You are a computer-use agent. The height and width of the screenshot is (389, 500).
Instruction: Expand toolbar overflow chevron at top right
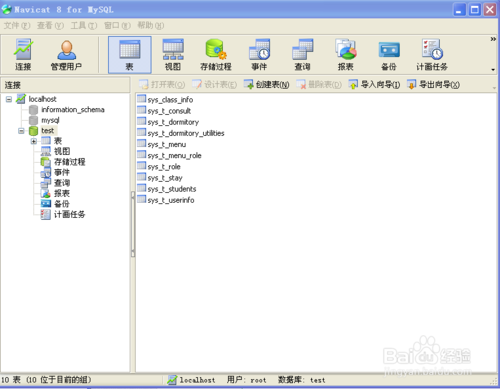(x=493, y=39)
